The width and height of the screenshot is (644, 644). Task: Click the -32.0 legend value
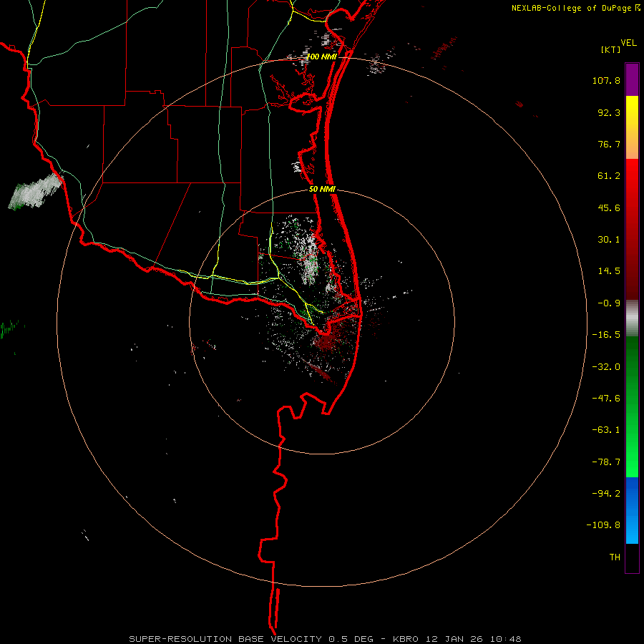coord(606,367)
